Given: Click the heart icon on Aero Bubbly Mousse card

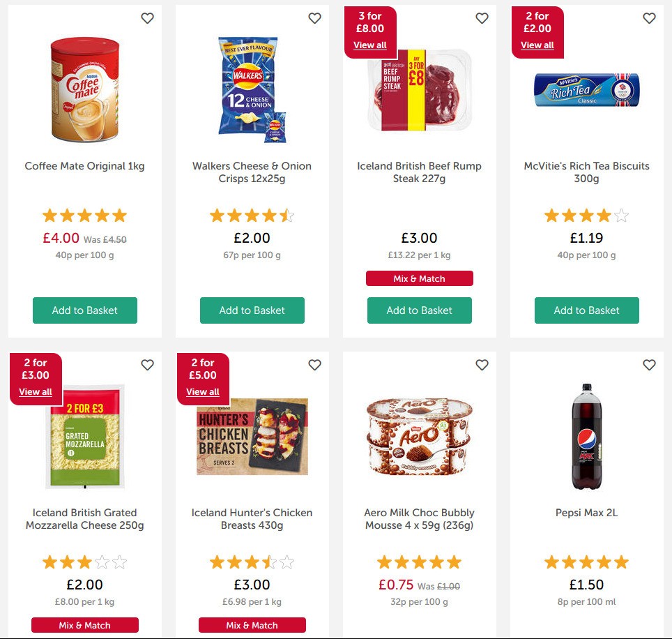Looking at the screenshot, I should tap(482, 365).
